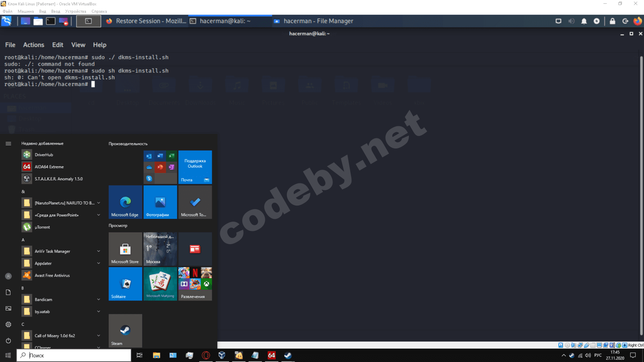Open Task View on Windows taskbar
The image size is (644, 362).
pyautogui.click(x=139, y=355)
